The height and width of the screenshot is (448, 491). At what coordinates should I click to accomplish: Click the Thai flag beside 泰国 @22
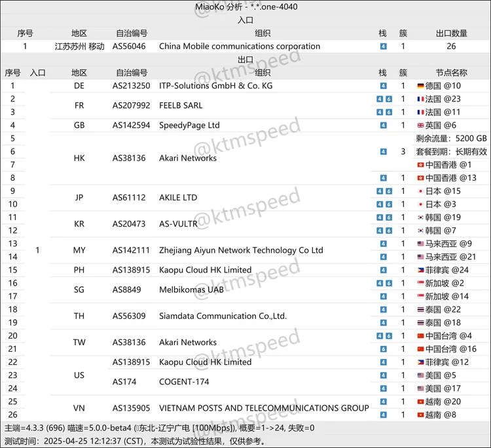pyautogui.click(x=421, y=310)
